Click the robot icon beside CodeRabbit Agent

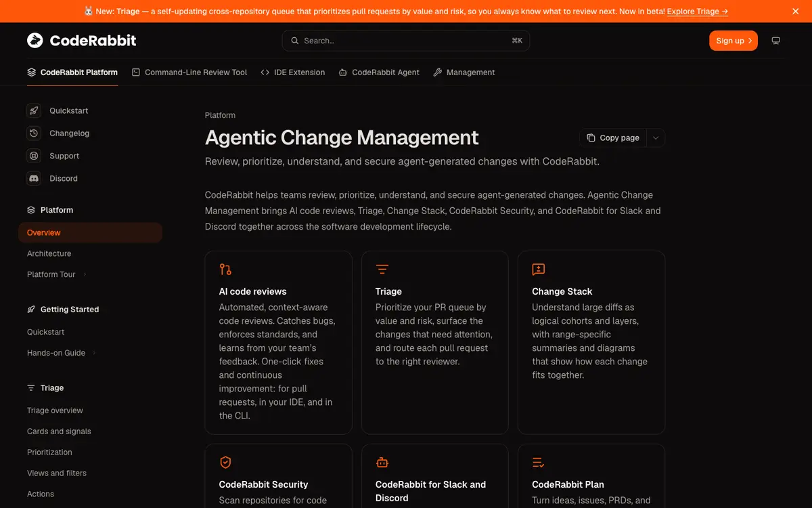[343, 72]
